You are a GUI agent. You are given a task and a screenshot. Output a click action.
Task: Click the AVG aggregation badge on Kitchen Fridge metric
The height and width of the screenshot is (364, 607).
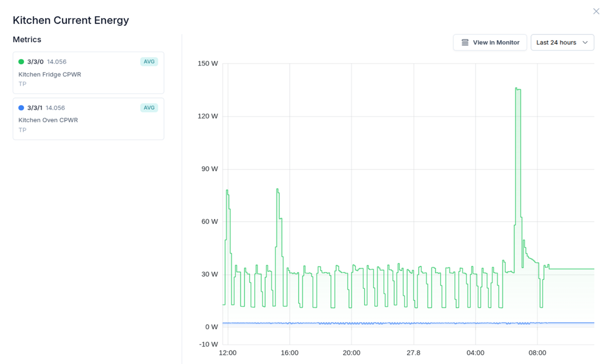[149, 61]
